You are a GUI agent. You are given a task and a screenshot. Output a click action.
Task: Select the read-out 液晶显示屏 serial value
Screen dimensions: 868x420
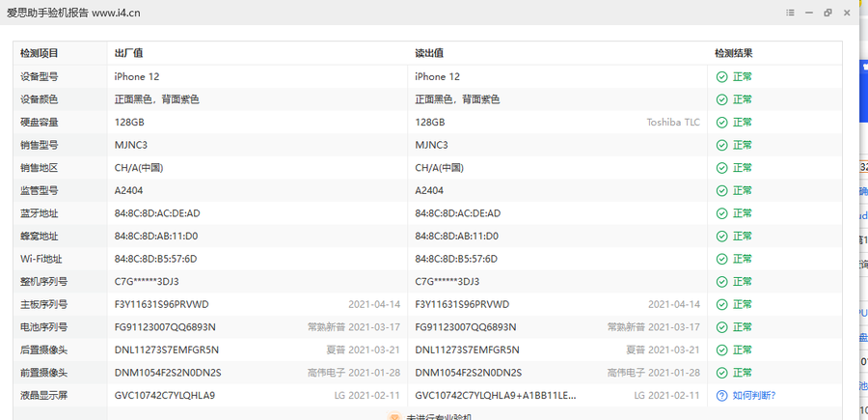(x=496, y=395)
